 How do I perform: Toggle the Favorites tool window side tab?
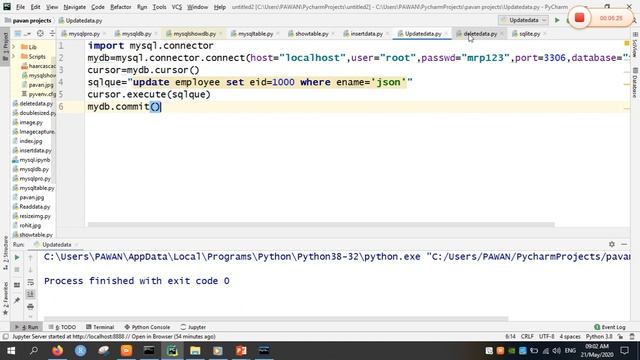click(x=5, y=298)
